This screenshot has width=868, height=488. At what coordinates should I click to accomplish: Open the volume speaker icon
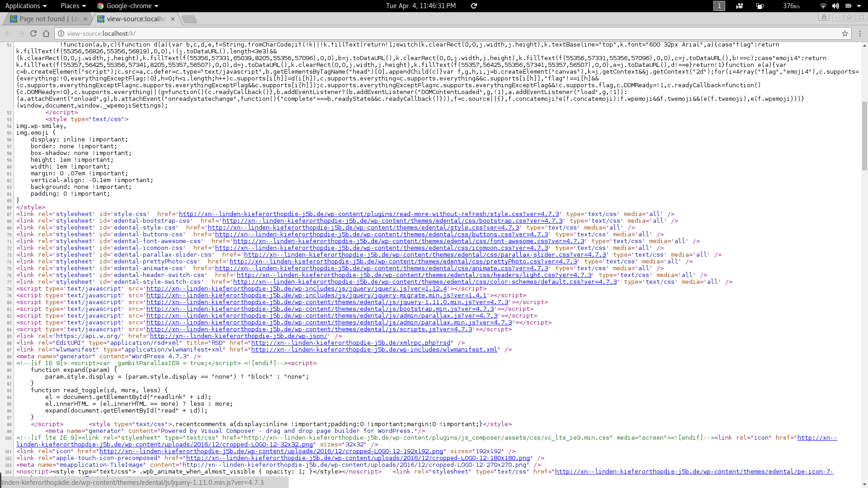coord(835,6)
